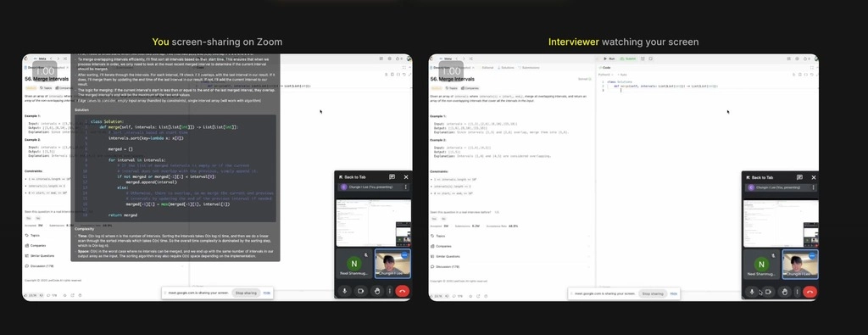Viewport: 868px width, 335px height.
Task: Click Hide link on right sharing bar
Action: (x=674, y=293)
